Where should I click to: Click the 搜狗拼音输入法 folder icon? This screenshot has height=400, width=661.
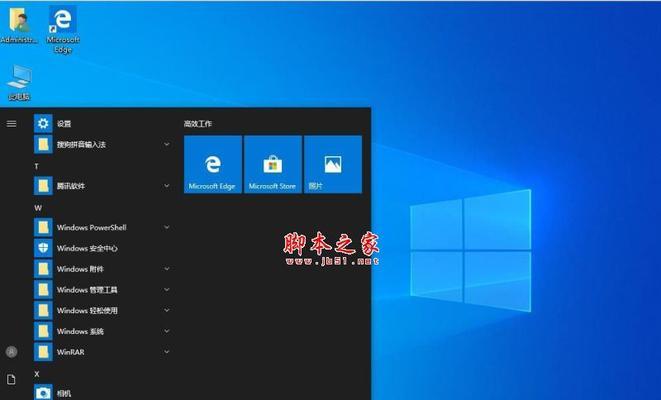pos(43,144)
